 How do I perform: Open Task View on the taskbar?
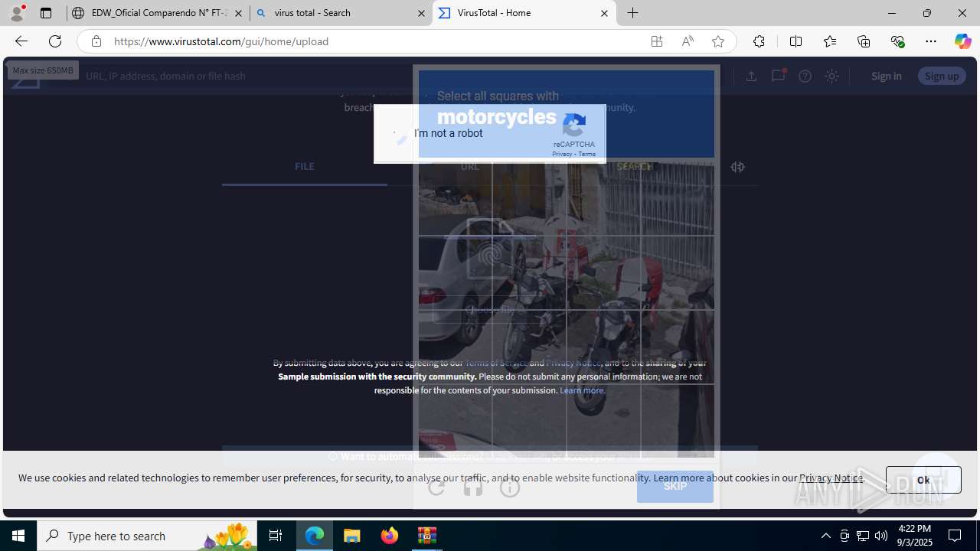point(276,536)
